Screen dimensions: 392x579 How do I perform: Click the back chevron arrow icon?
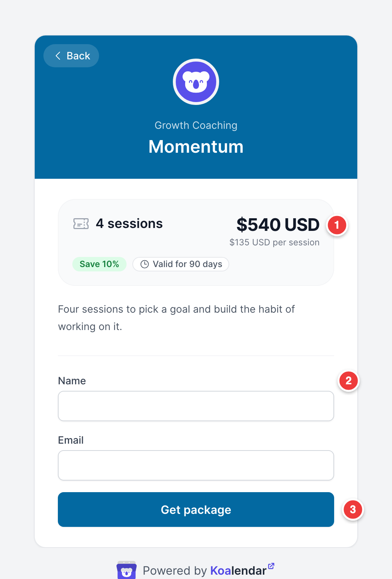click(58, 56)
